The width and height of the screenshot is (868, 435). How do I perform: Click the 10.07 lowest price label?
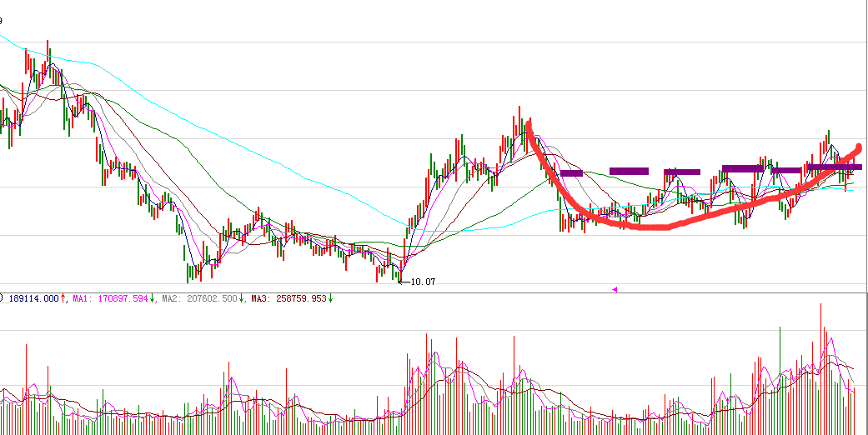[423, 282]
